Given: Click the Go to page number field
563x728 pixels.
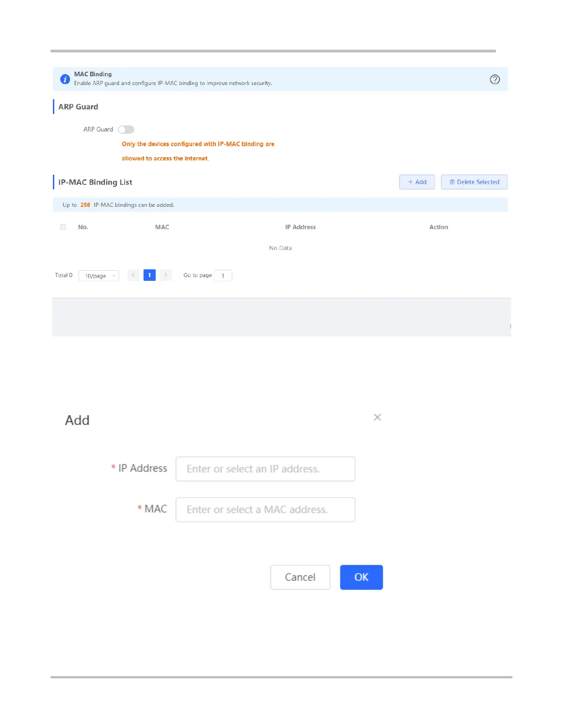Looking at the screenshot, I should [x=223, y=276].
